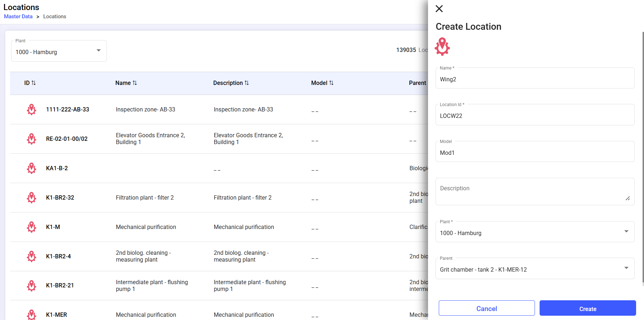
Task: Click the location icon for row K1-BR2-32
Action: [32, 197]
